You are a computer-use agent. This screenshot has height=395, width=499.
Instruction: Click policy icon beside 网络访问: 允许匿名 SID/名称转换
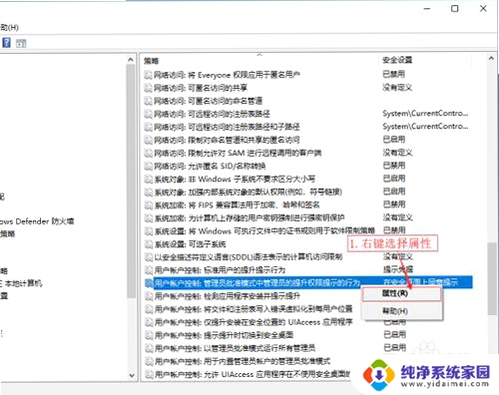(x=148, y=166)
